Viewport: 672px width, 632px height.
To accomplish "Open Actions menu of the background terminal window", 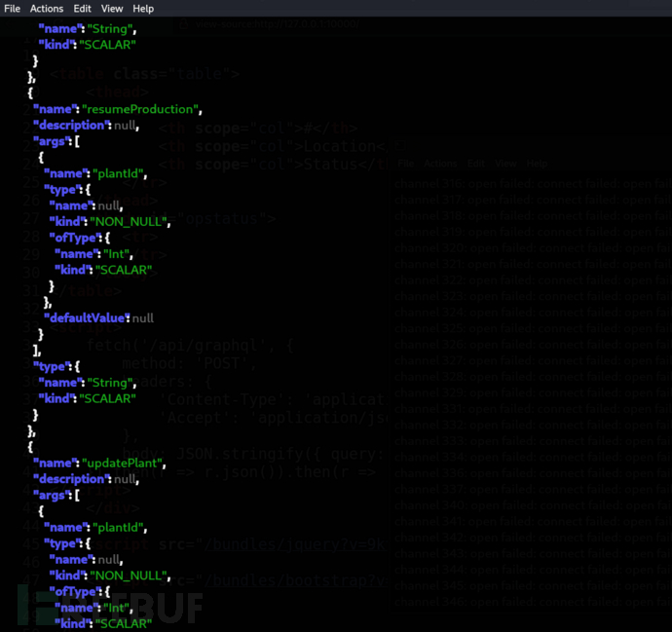I will click(440, 164).
